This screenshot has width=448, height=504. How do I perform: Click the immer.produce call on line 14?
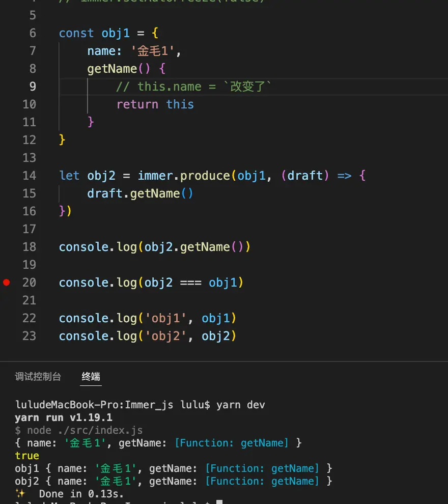[212, 176]
